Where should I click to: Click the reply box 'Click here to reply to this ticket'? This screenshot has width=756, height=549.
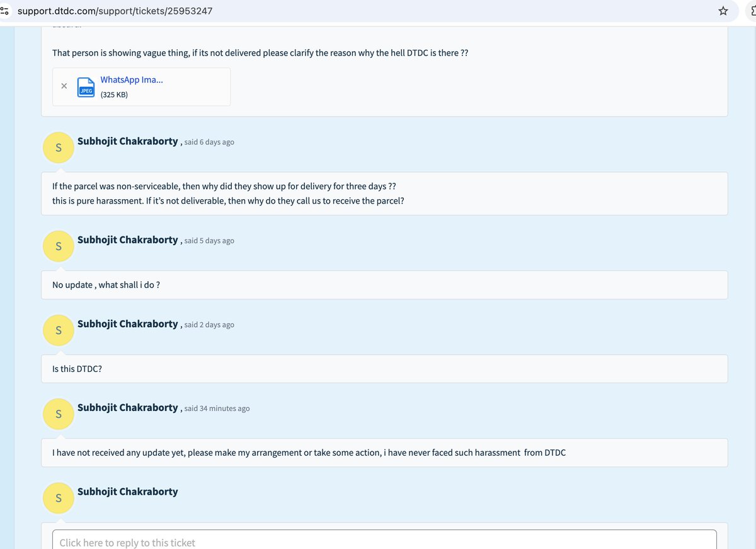[384, 542]
